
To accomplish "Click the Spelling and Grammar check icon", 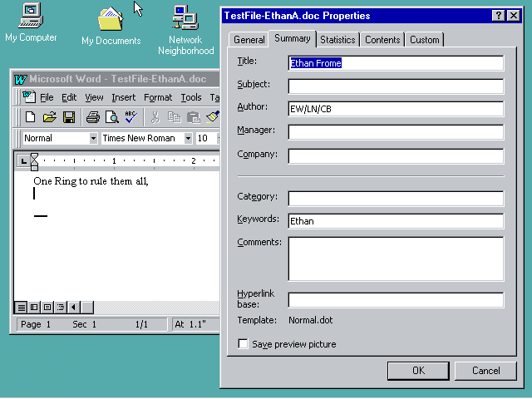I will [x=131, y=117].
